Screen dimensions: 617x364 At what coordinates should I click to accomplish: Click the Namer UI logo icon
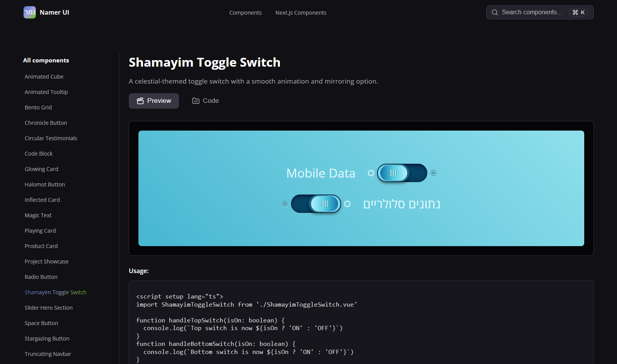click(x=29, y=12)
